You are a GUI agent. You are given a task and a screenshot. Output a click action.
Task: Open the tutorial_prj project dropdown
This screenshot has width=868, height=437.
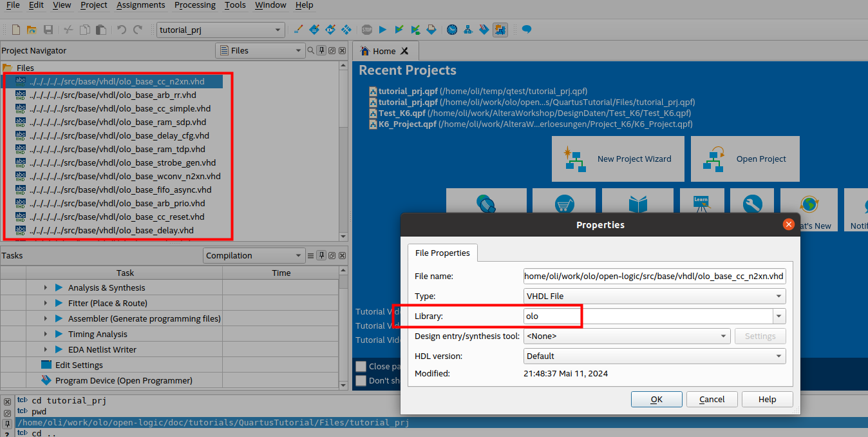(x=220, y=30)
